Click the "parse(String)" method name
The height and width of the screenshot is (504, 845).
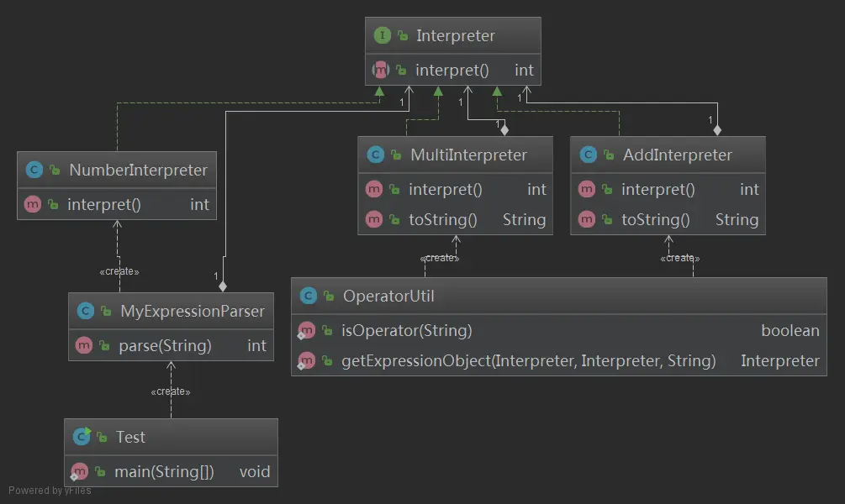tap(165, 346)
